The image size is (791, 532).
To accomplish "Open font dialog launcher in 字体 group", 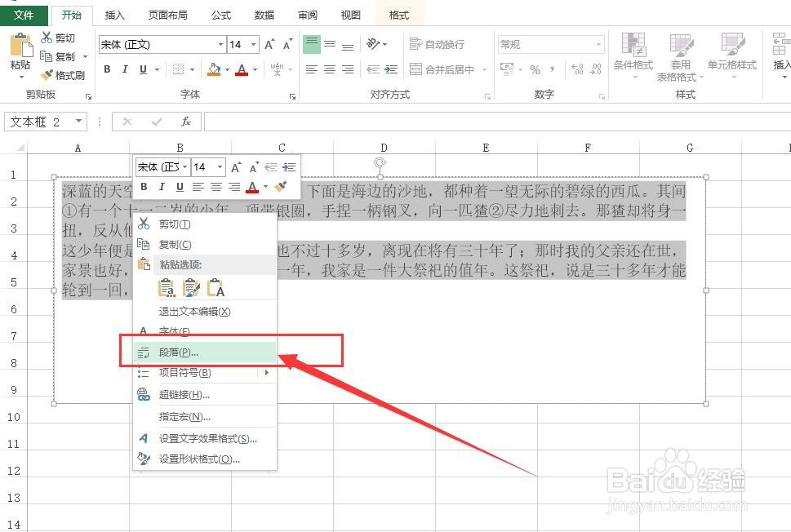I will pyautogui.click(x=292, y=95).
